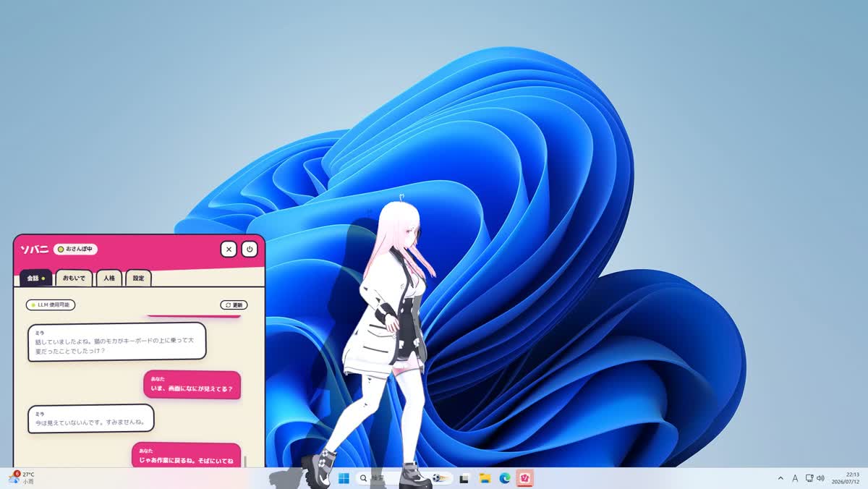The image size is (868, 489).
Task: Launch Microsoft Edge from the taskbar
Action: click(x=505, y=478)
